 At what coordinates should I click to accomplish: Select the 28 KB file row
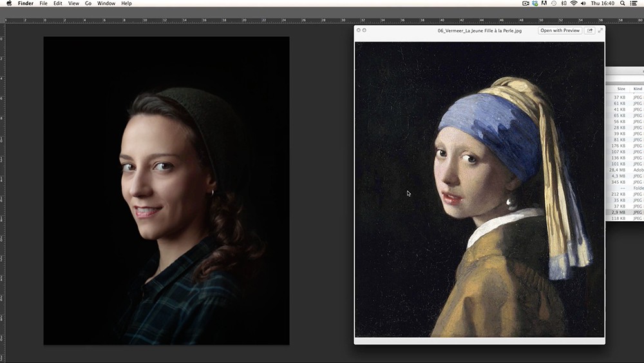[x=625, y=128]
